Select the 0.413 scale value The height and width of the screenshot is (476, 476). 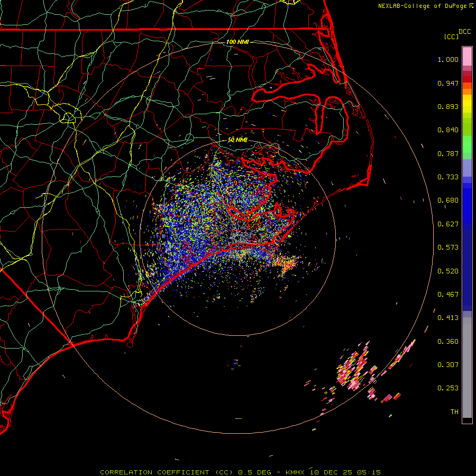click(x=448, y=318)
